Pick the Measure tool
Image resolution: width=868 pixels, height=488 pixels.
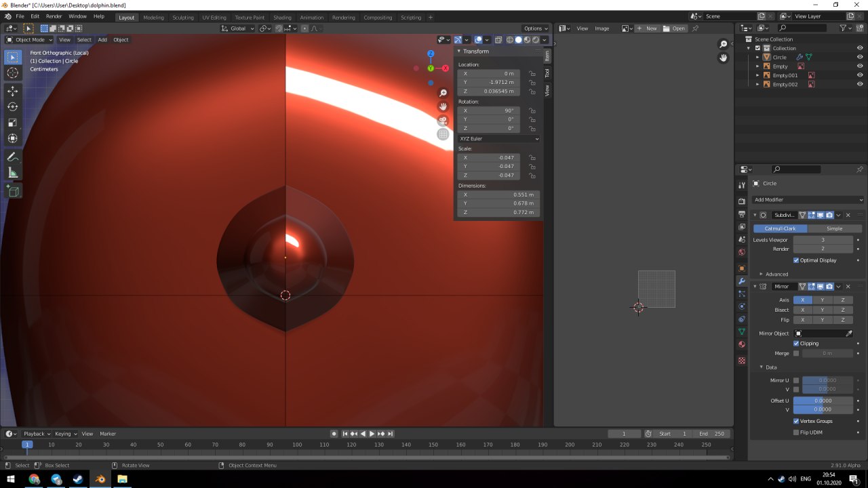point(13,173)
